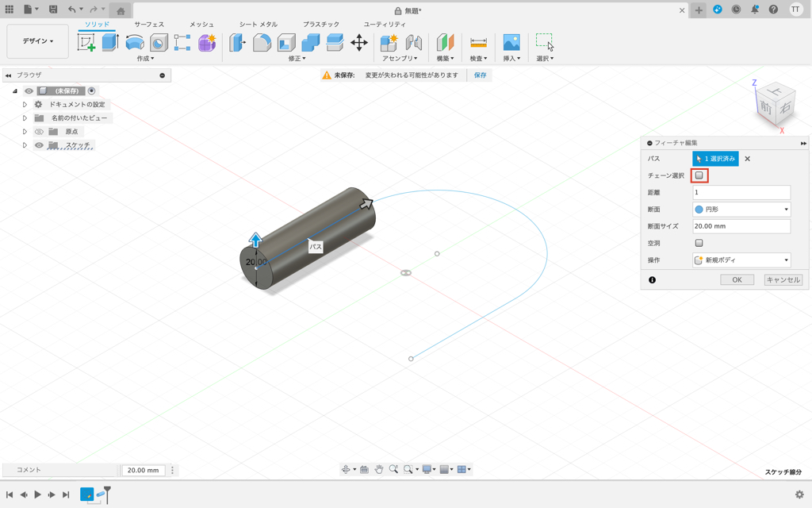Expand the ドキュメントの設定 tree node
The image size is (812, 508).
(25, 105)
